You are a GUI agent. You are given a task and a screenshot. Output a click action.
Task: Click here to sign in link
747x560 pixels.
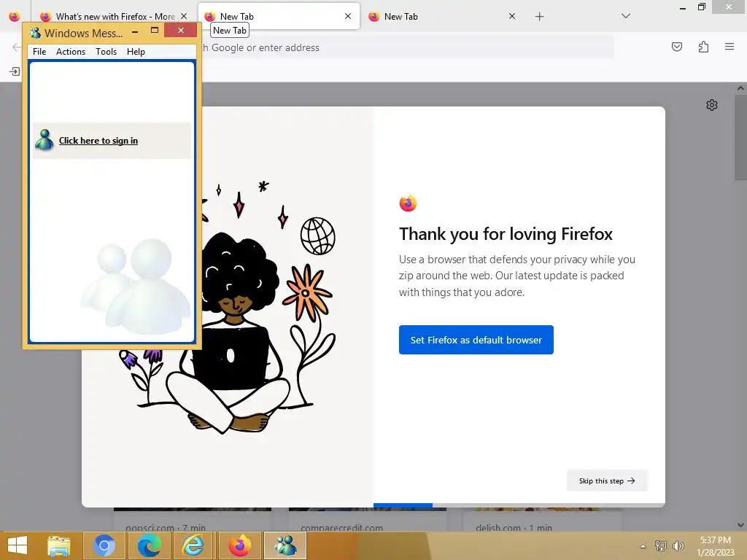pyautogui.click(x=98, y=141)
